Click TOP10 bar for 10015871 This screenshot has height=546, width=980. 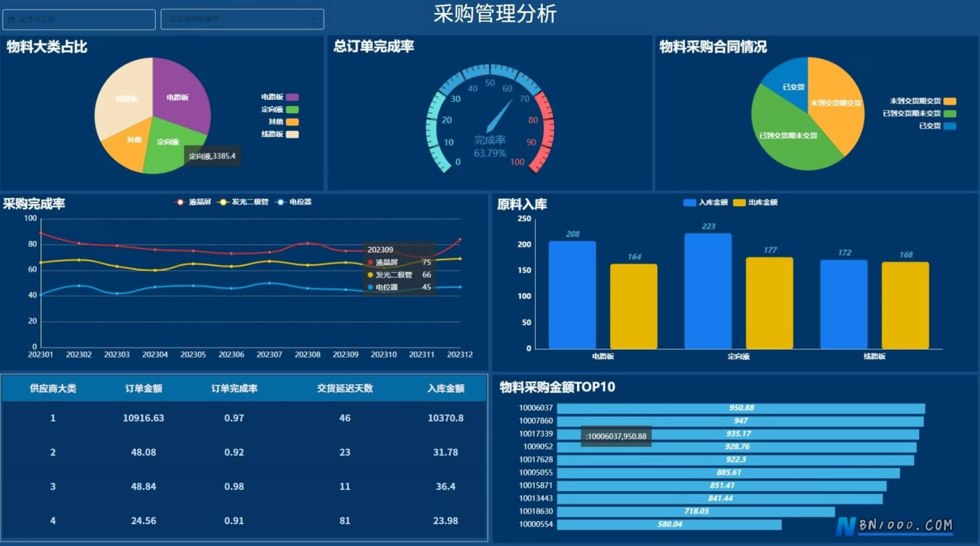(x=722, y=486)
